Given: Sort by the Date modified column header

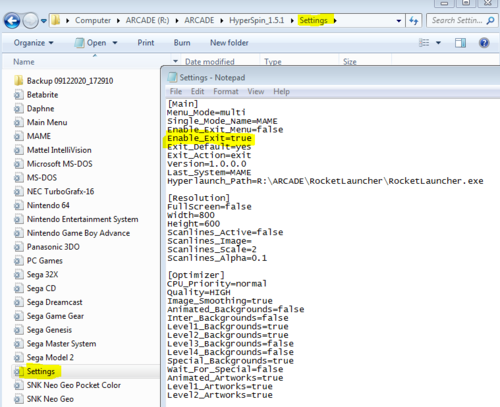Looking at the screenshot, I should (x=210, y=62).
